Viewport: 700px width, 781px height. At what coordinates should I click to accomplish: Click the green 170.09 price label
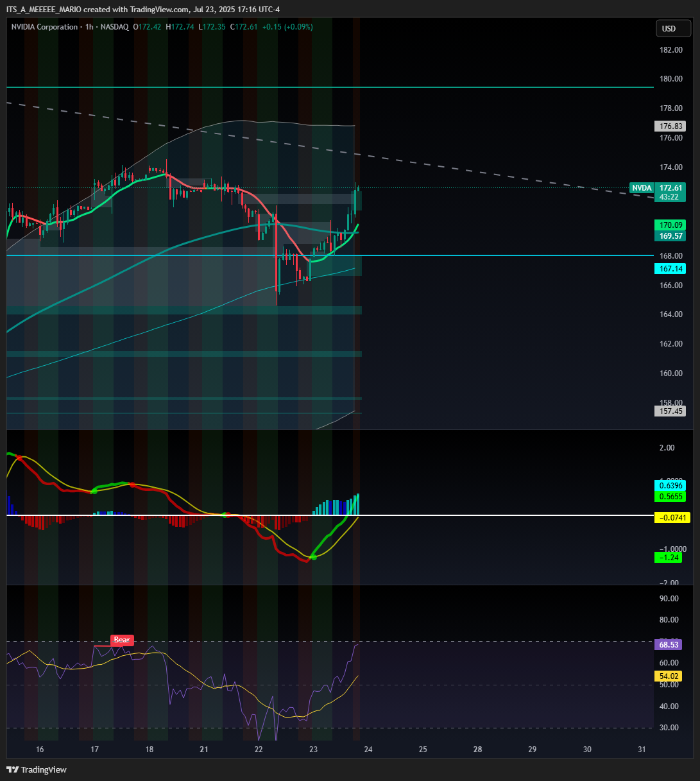click(x=670, y=225)
